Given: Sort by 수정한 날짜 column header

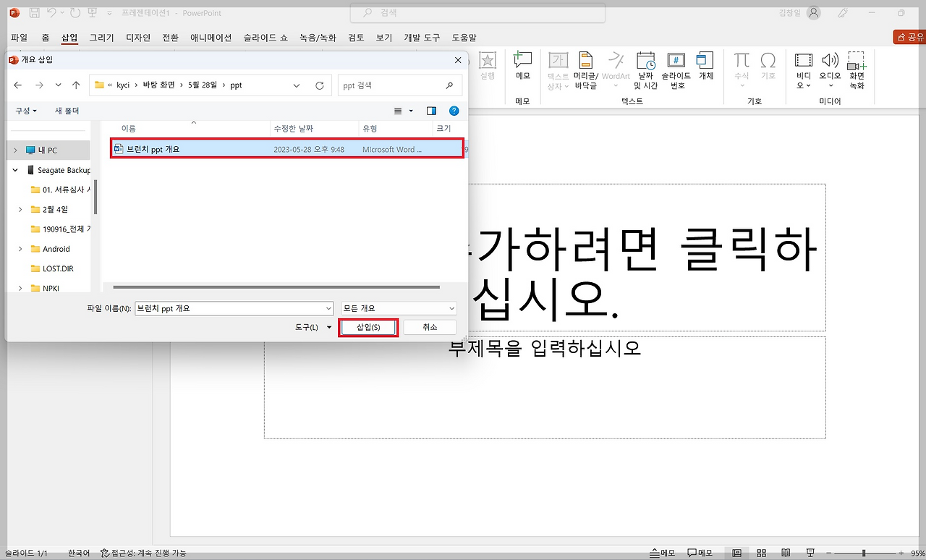Looking at the screenshot, I should [293, 128].
